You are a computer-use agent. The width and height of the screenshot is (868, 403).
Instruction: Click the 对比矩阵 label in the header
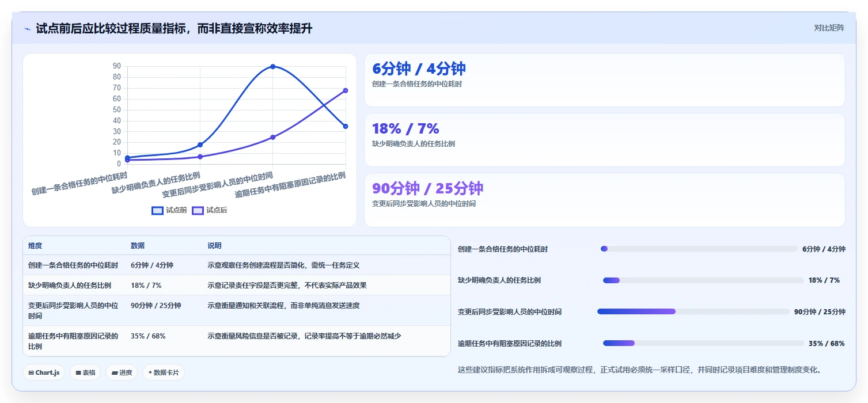point(829,28)
